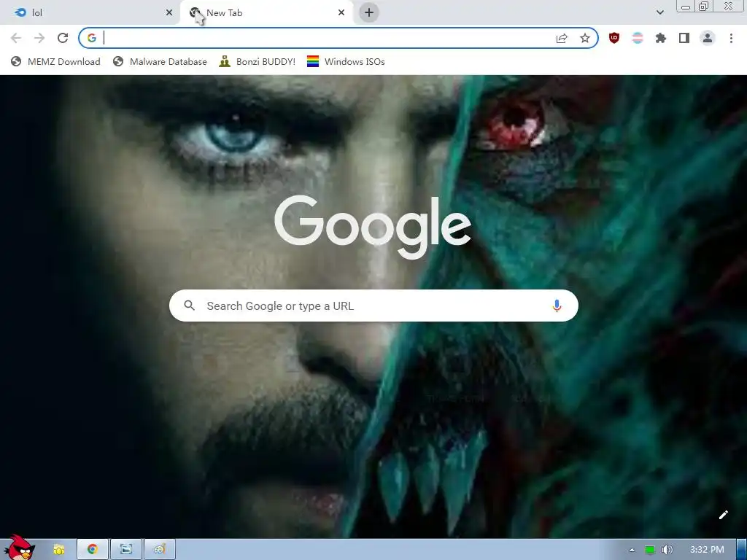Select the New Tab tab
This screenshot has width=747, height=560.
267,13
